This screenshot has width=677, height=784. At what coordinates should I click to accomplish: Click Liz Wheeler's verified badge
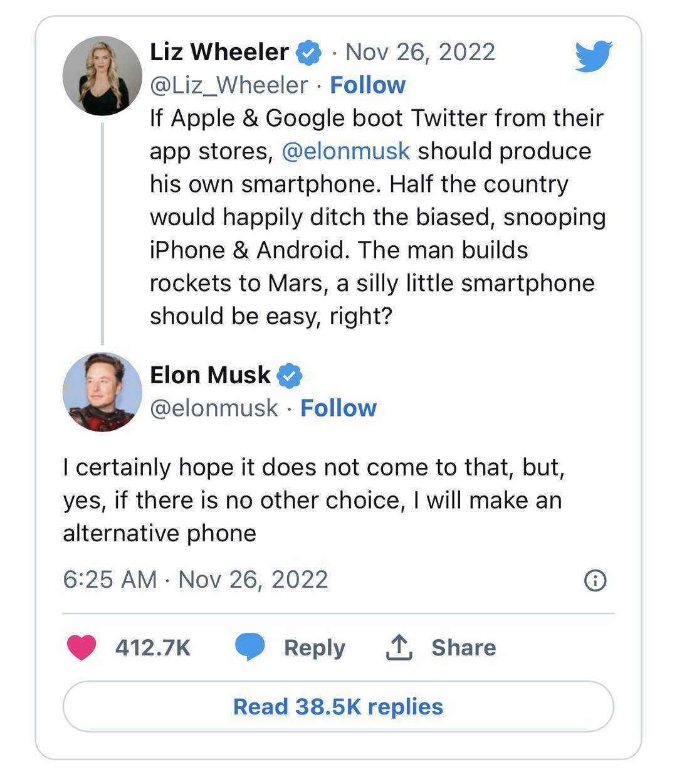(308, 53)
